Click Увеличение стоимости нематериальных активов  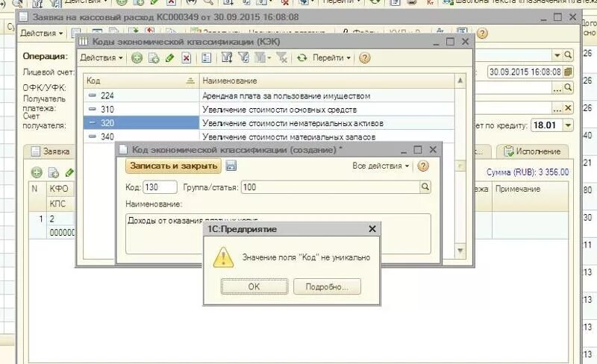[293, 123]
